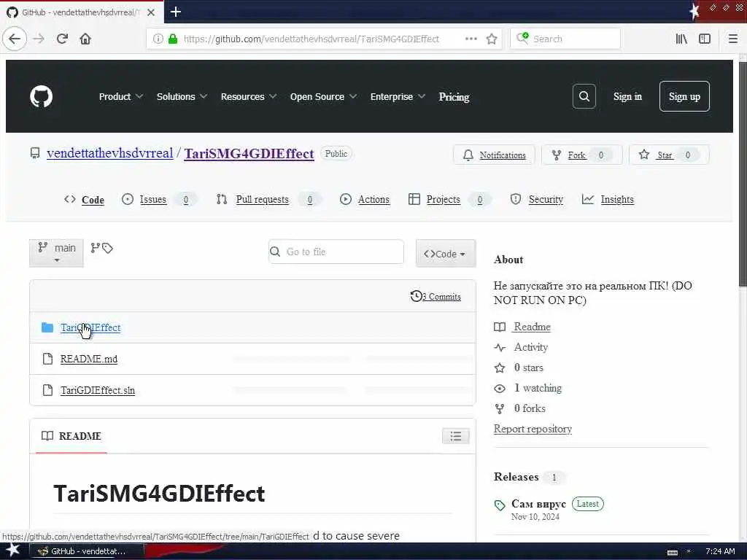Screen dimensions: 747x560
Task: Expand the Product menu
Action: point(121,97)
